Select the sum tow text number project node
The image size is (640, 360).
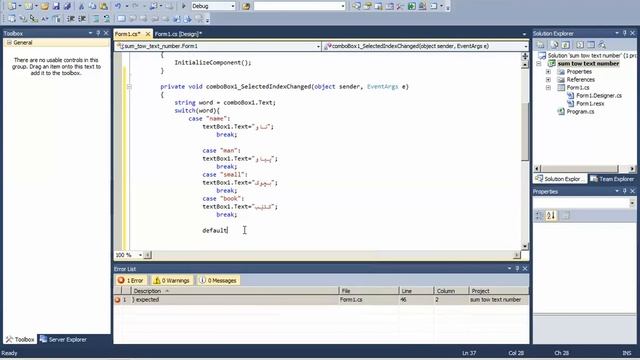point(588,64)
